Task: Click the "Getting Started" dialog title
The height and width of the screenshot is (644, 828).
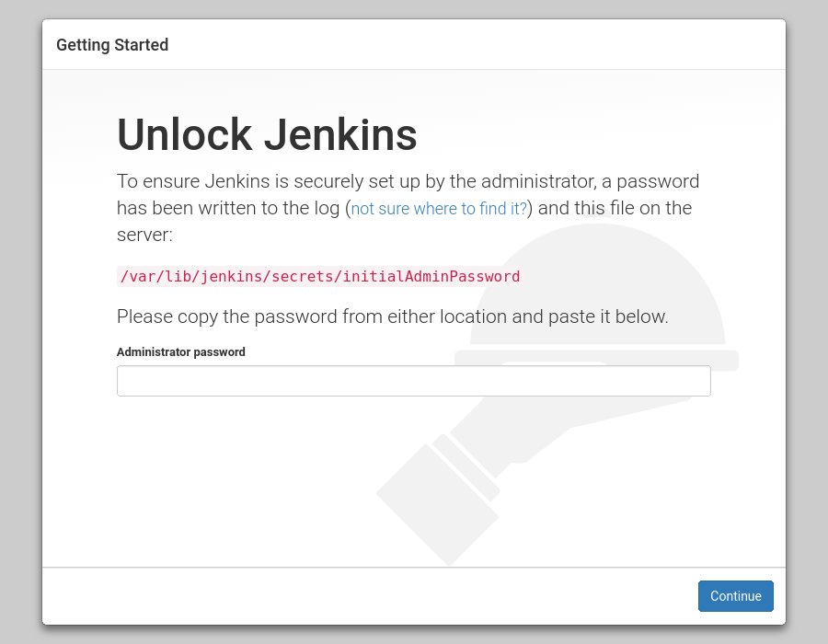Action: coord(112,45)
